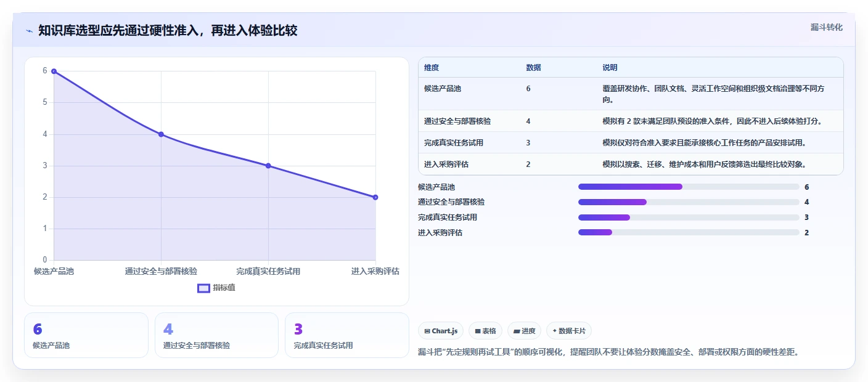Click the 说明 column header
Screen dimensions: 868x382
(610, 68)
